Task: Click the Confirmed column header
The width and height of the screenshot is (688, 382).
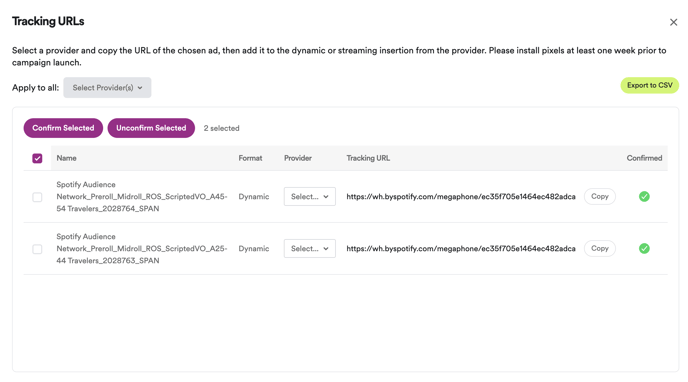Action: point(644,158)
